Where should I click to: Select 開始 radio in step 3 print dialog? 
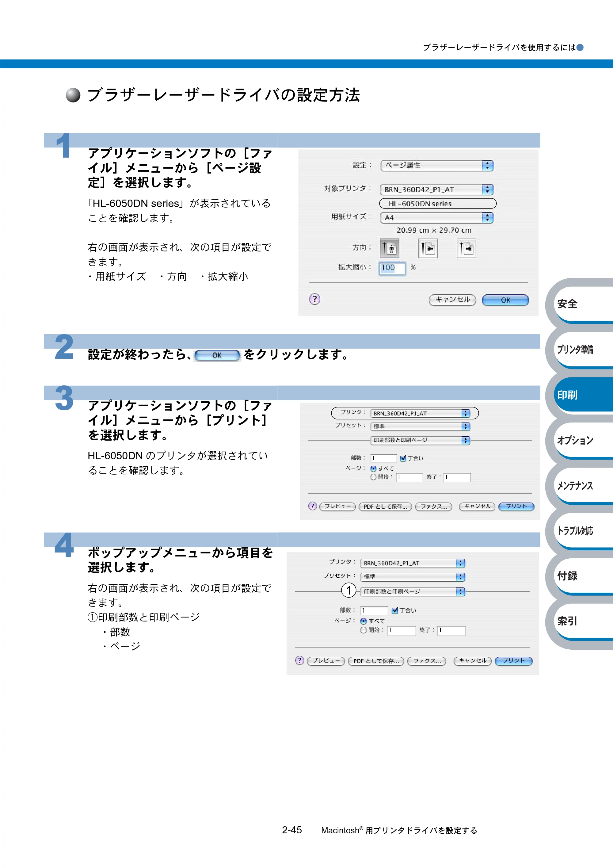tap(373, 477)
